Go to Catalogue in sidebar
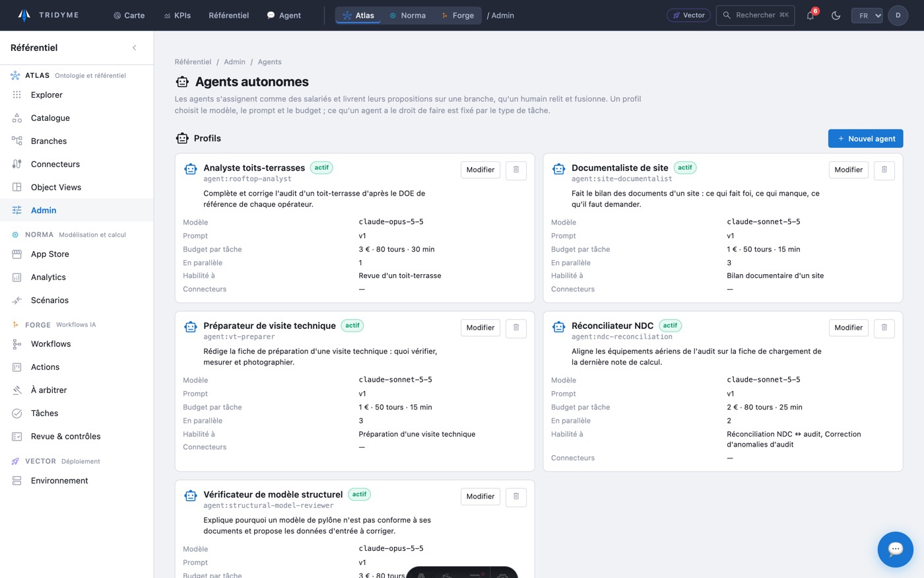The width and height of the screenshot is (924, 578). tap(77, 118)
